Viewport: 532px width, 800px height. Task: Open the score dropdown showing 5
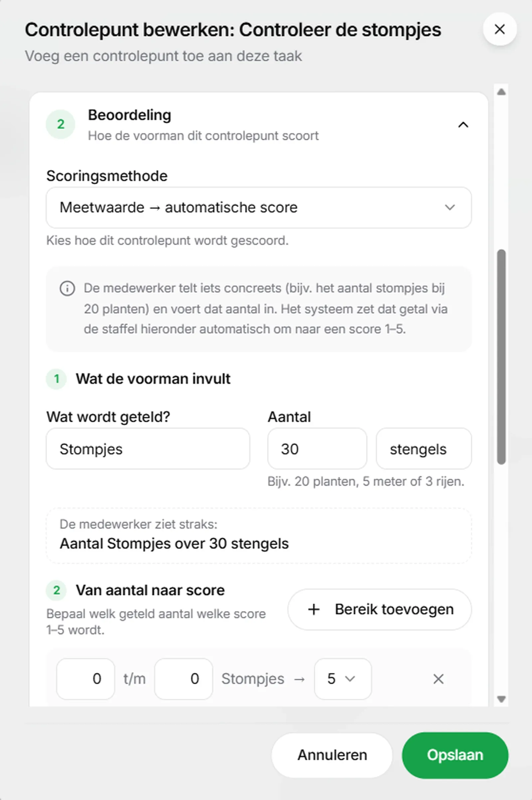[343, 679]
